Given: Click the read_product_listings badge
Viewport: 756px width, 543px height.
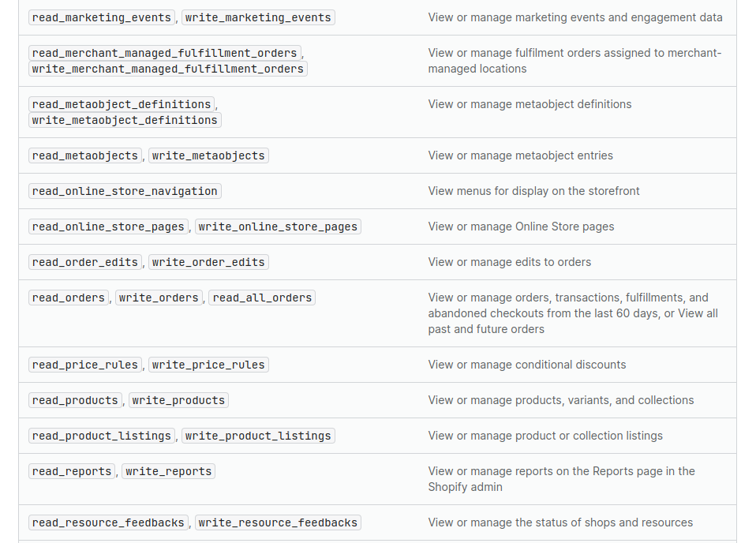Looking at the screenshot, I should pyautogui.click(x=101, y=436).
